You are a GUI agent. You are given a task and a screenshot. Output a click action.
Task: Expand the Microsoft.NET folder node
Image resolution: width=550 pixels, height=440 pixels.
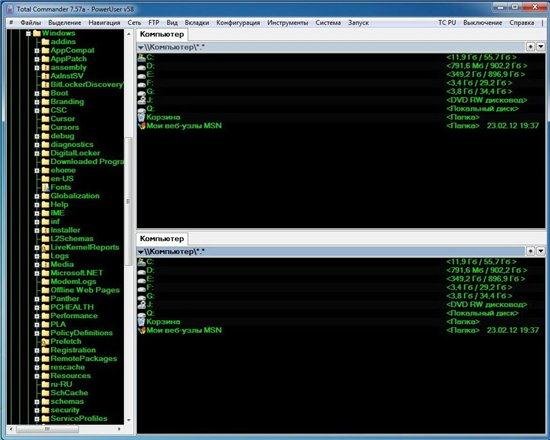tap(37, 273)
